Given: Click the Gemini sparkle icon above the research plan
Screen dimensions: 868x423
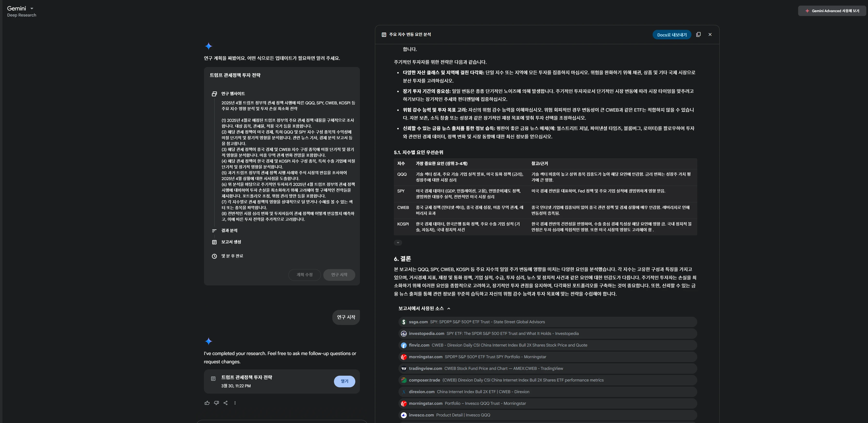Looking at the screenshot, I should (x=209, y=46).
